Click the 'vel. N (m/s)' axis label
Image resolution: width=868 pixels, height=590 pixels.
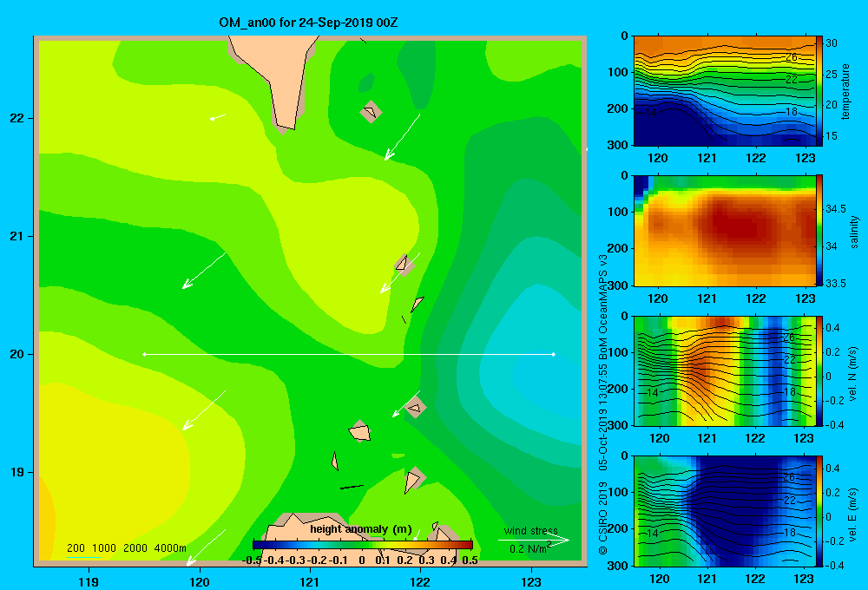852,374
